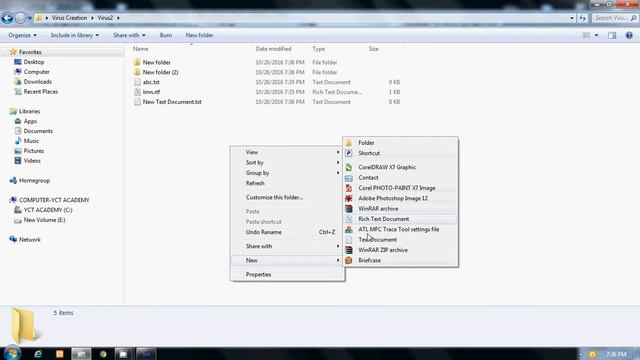Screen dimensions: 640x360
Task: Click New folder toolbar button
Action: (199, 36)
